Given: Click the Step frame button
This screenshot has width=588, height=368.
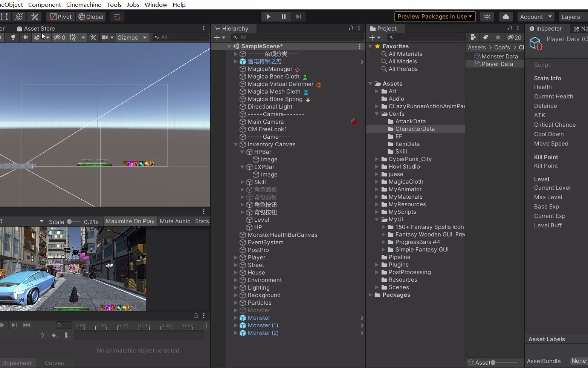Looking at the screenshot, I should [298, 17].
